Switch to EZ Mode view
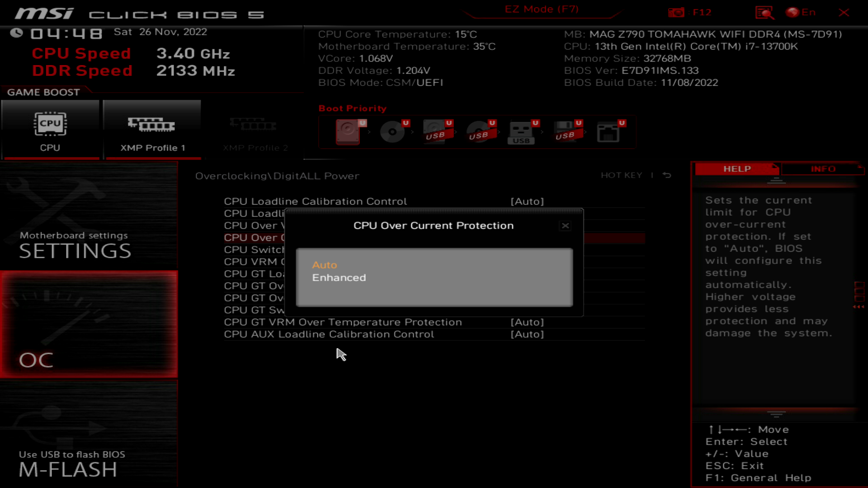The image size is (868, 488). [540, 9]
